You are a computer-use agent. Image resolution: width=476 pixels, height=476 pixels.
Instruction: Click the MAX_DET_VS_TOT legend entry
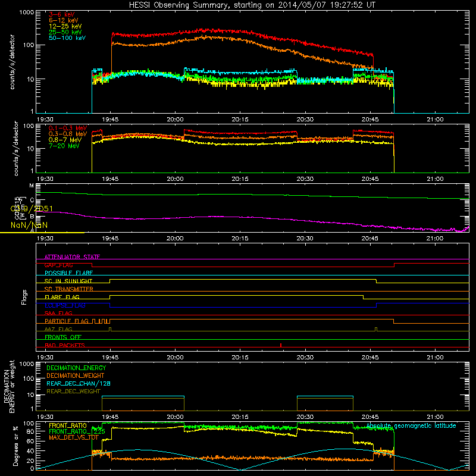[74, 437]
